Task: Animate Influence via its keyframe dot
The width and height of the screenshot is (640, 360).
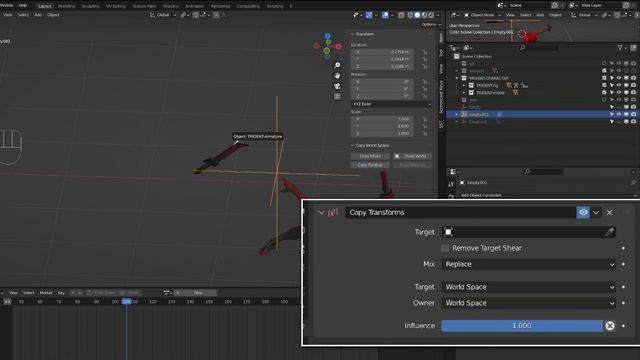Action: tap(623, 326)
